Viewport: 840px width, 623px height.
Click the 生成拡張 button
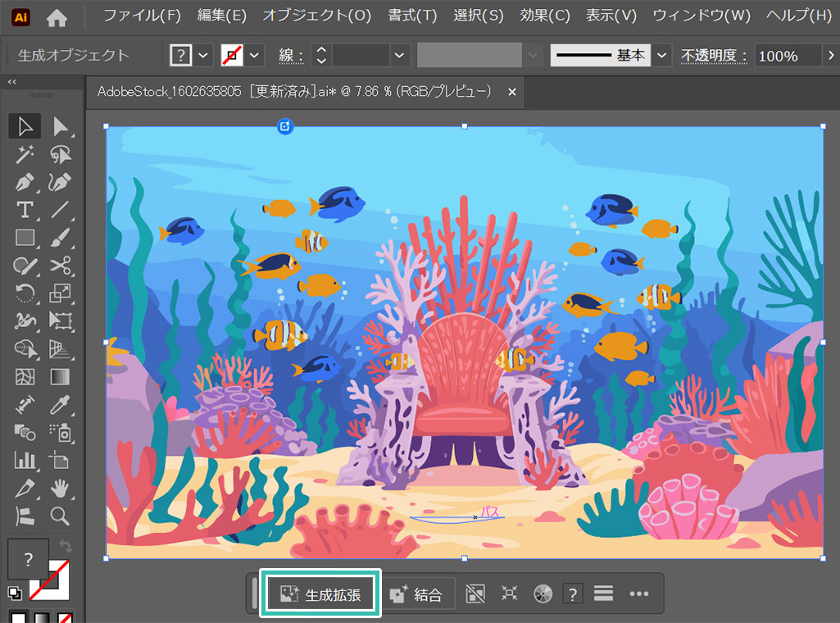tap(320, 594)
